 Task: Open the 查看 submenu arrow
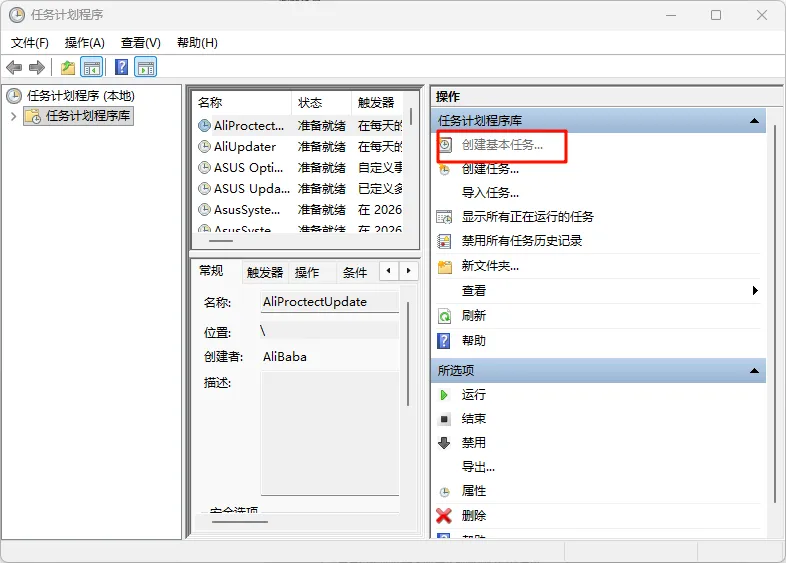(755, 290)
